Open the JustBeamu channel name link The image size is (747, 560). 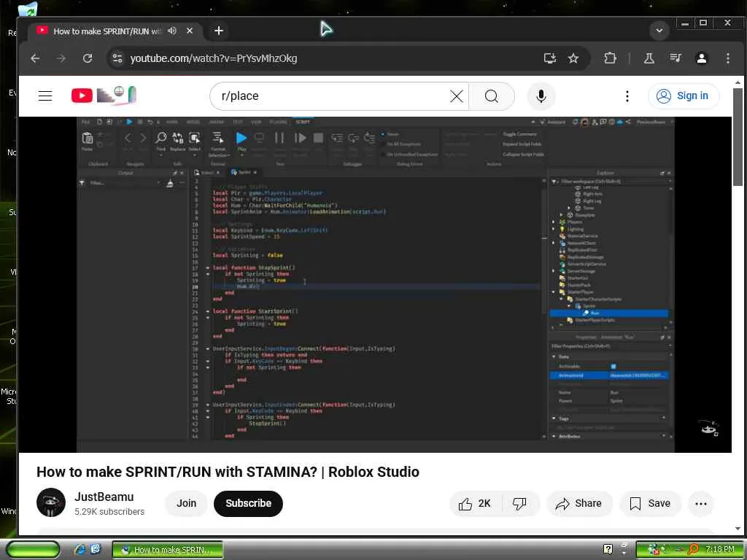(x=104, y=497)
